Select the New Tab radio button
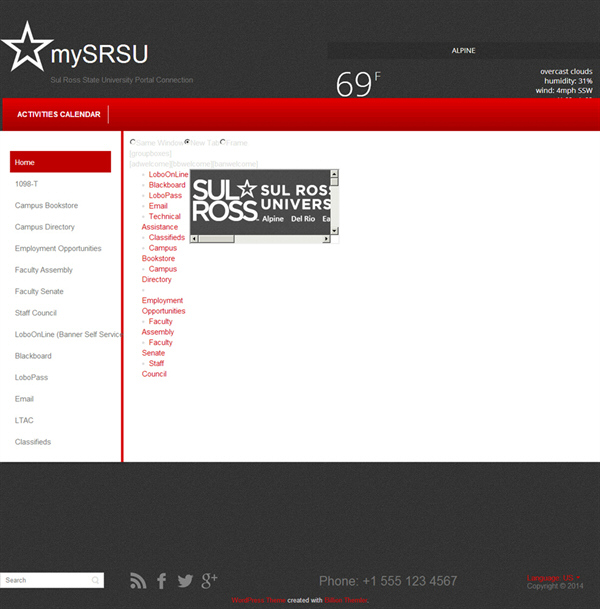The image size is (600, 609). point(188,143)
